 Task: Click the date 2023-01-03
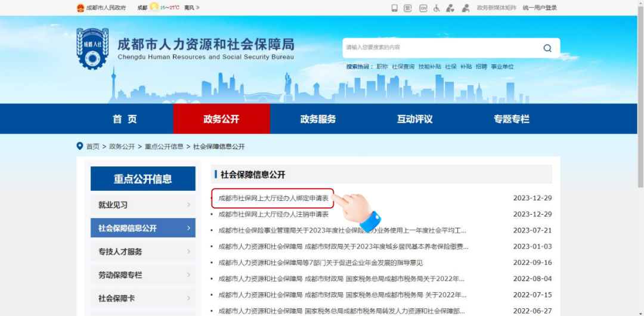532,247
